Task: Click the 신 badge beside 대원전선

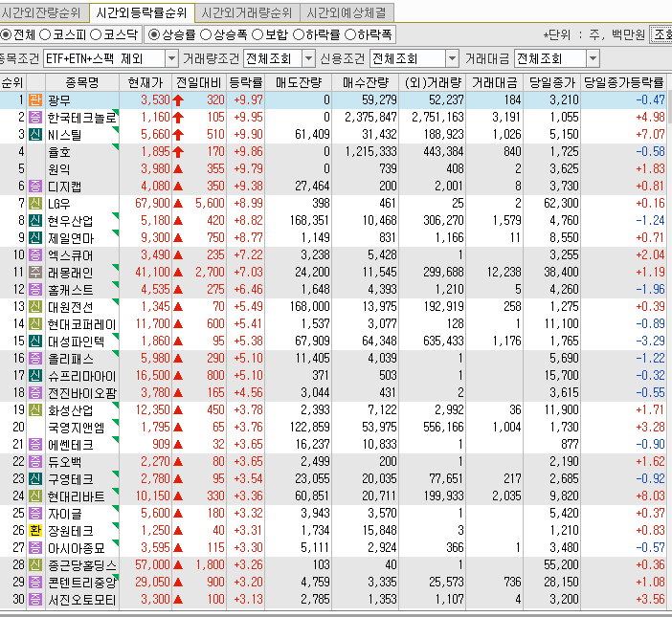Action: [35, 306]
